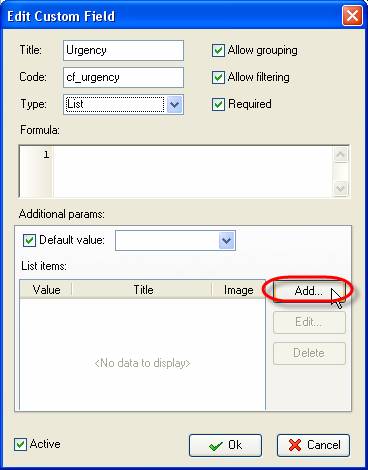This screenshot has width=368, height=470.
Task: Sort by the Value column header
Action: (x=46, y=289)
